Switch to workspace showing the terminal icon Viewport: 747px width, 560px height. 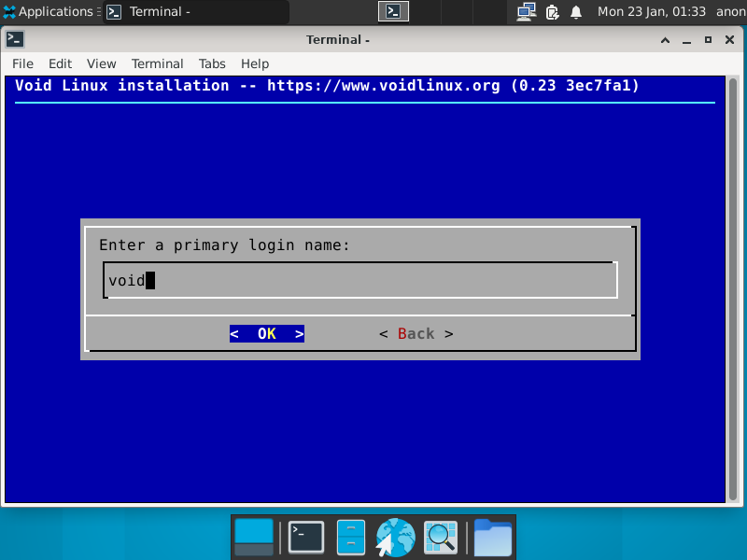click(x=393, y=11)
